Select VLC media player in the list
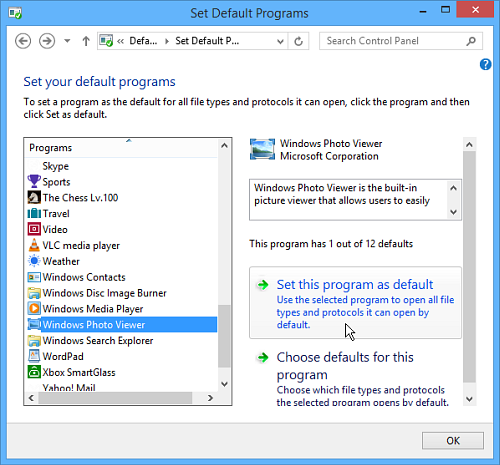The image size is (500, 465). point(81,245)
